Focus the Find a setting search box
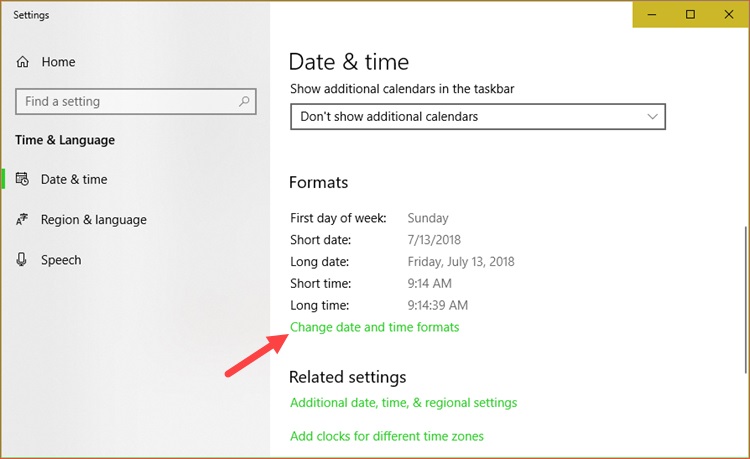The width and height of the screenshot is (750, 459). click(125, 101)
